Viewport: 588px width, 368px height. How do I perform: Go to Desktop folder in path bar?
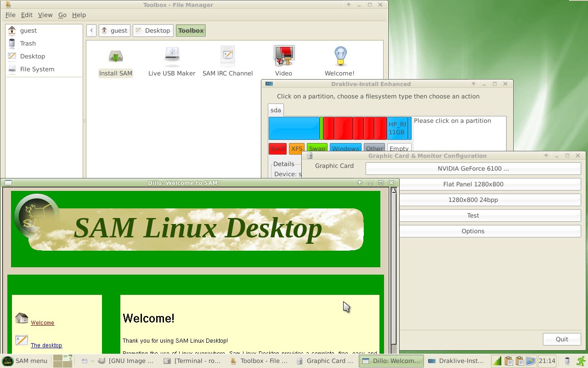coord(153,30)
